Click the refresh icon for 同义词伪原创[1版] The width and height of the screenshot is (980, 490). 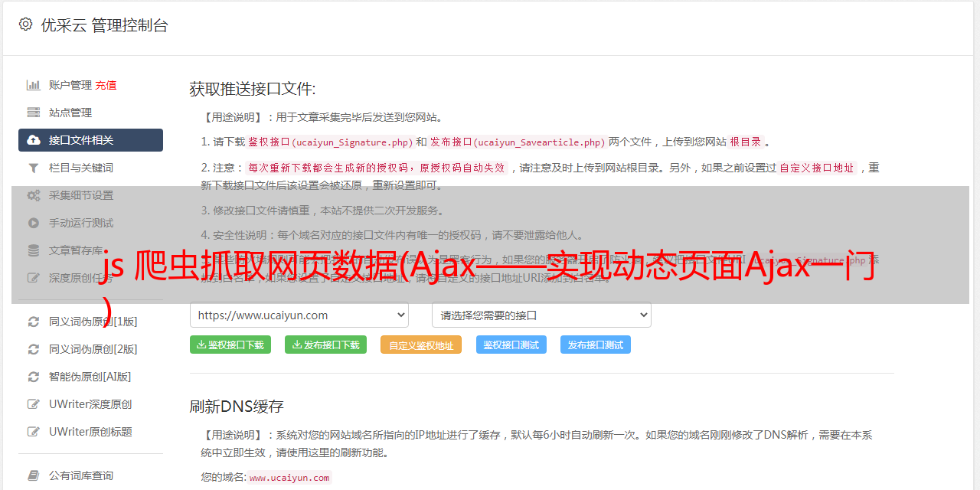pos(34,322)
